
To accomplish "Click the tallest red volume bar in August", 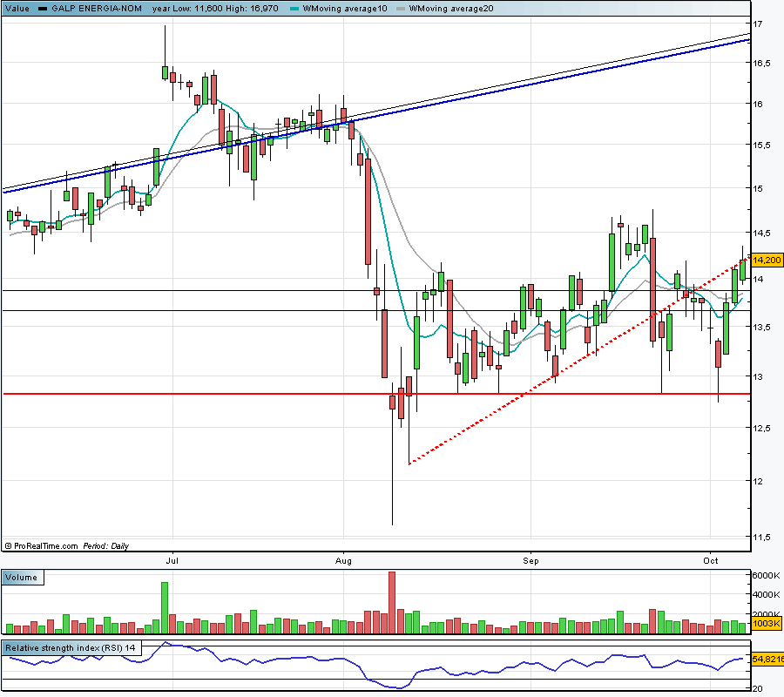I will click(392, 603).
